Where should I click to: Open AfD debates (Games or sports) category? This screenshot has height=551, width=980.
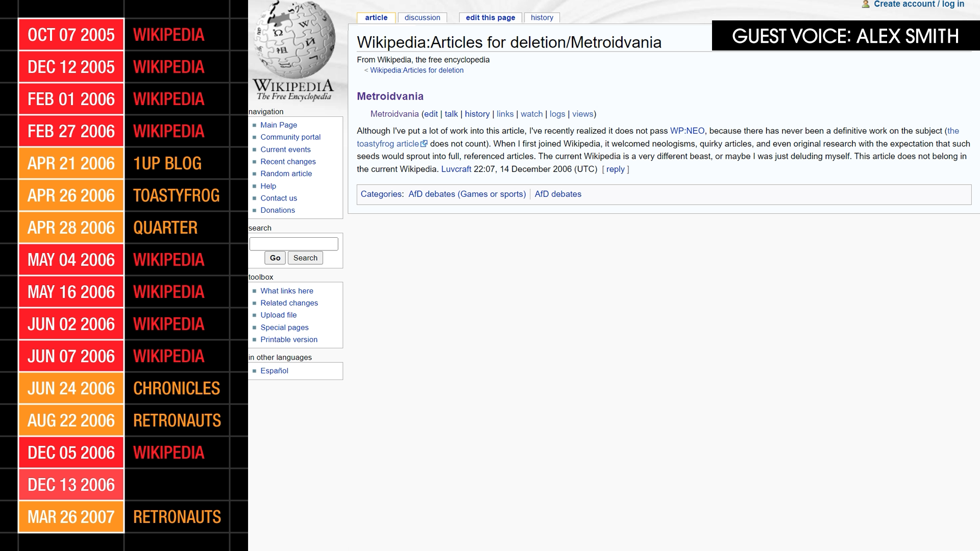point(467,194)
